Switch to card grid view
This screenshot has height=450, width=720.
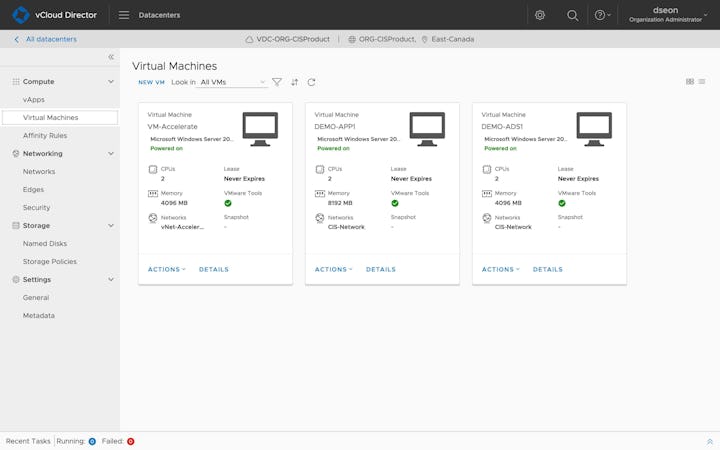(x=689, y=82)
